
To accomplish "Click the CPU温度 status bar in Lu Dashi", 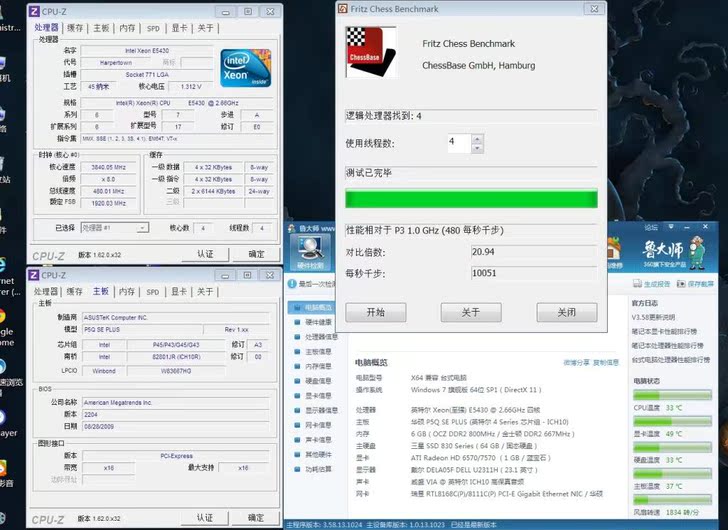I will point(672,395).
